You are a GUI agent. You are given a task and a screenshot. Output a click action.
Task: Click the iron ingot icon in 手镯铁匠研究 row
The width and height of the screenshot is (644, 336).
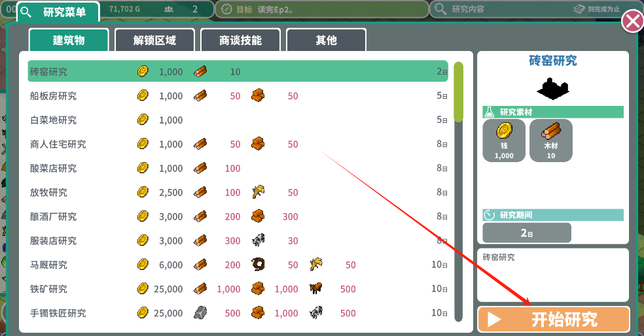pos(200,312)
